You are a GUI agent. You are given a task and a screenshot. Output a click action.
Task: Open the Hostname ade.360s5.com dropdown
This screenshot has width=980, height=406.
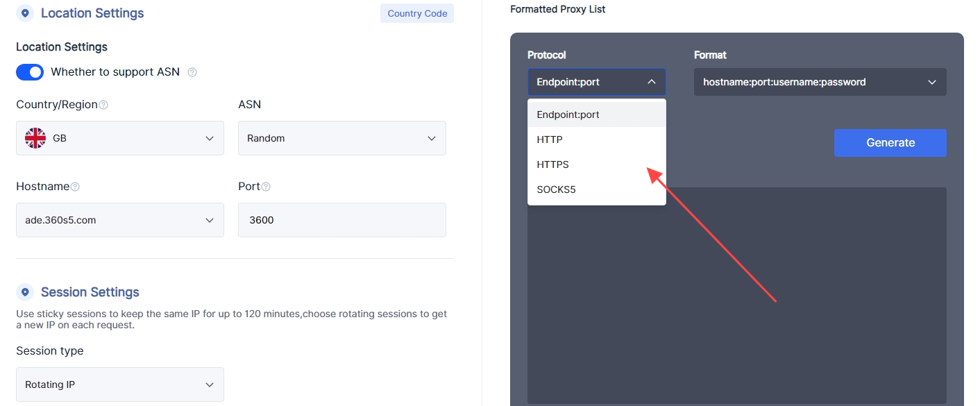point(119,220)
